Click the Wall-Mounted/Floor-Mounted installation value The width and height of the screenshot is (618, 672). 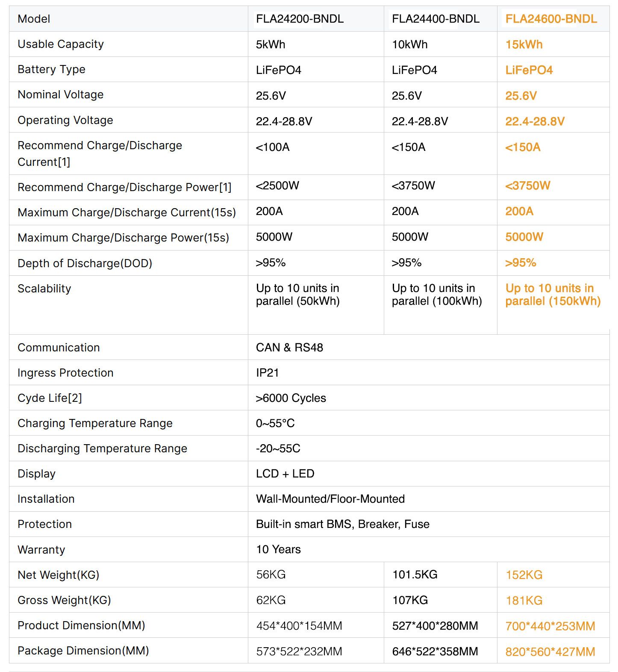[330, 499]
